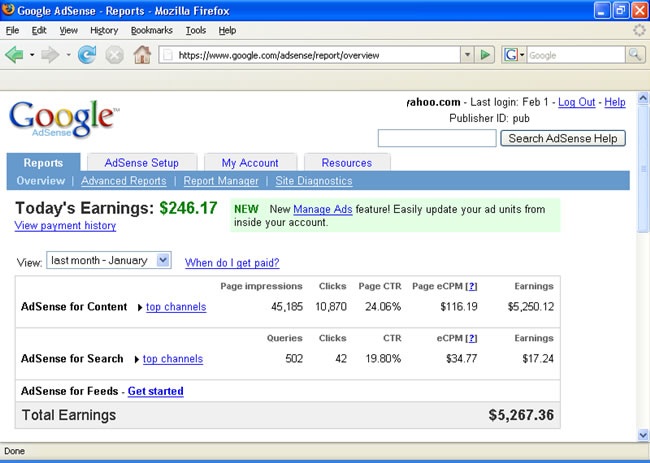Screen dimensions: 650x463
Task: Open the View period dropdown showing January
Action: [109, 260]
